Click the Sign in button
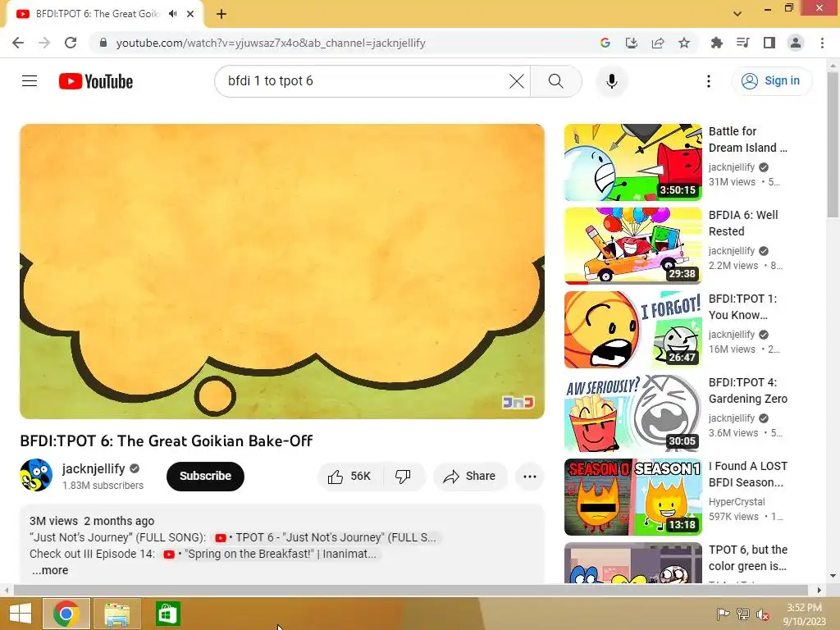The width and height of the screenshot is (840, 630). point(771,81)
